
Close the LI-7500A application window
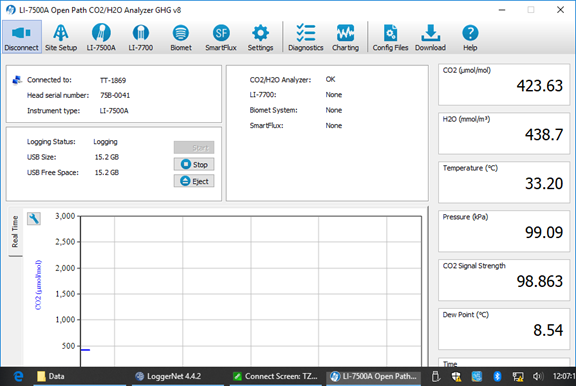click(560, 10)
